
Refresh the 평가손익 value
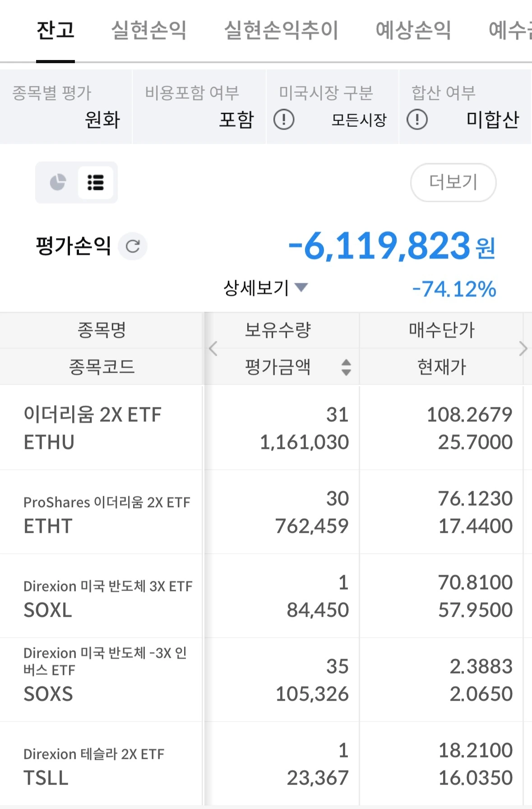[133, 246]
